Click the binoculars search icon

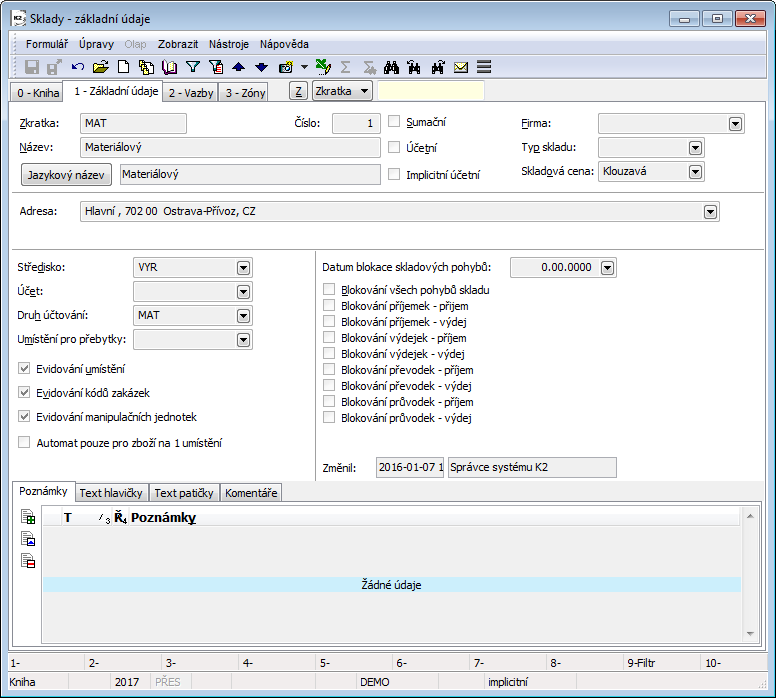[x=392, y=67]
